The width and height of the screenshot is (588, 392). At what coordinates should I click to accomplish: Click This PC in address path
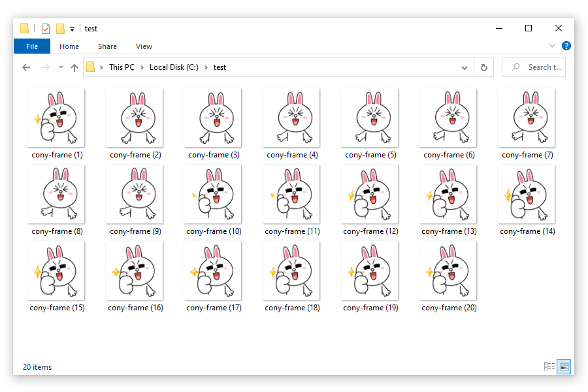coord(122,67)
